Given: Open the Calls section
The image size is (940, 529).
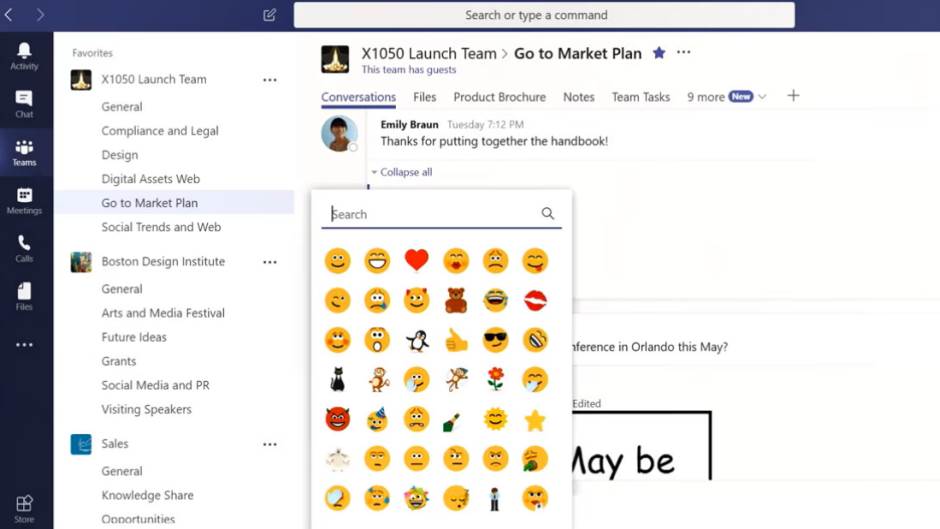Looking at the screenshot, I should tap(24, 248).
